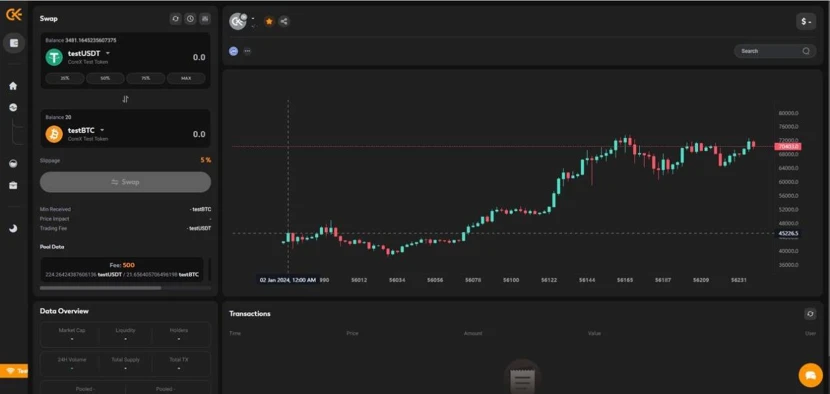830x394 pixels.
Task: Open the testBTC token dropdown
Action: (102, 130)
